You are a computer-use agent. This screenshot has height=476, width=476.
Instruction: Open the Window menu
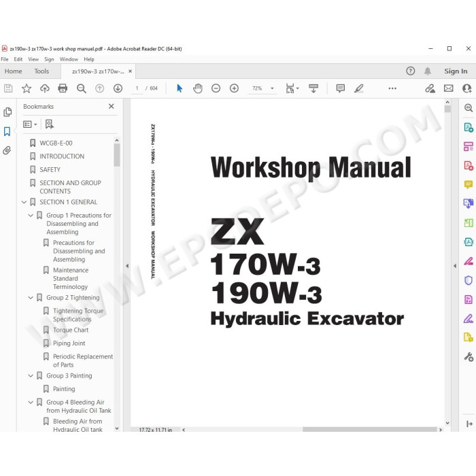69,59
